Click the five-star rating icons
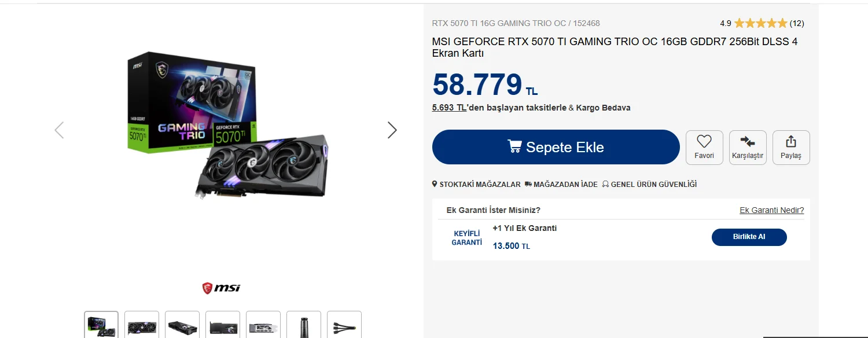The width and height of the screenshot is (868, 338). tap(760, 24)
